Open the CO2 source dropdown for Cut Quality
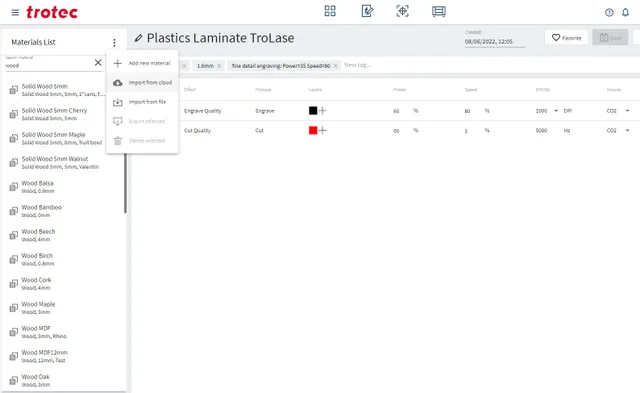640x393 pixels. tap(627, 131)
